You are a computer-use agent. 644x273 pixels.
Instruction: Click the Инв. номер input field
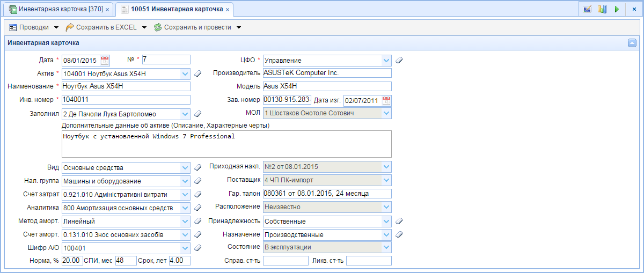(126, 99)
